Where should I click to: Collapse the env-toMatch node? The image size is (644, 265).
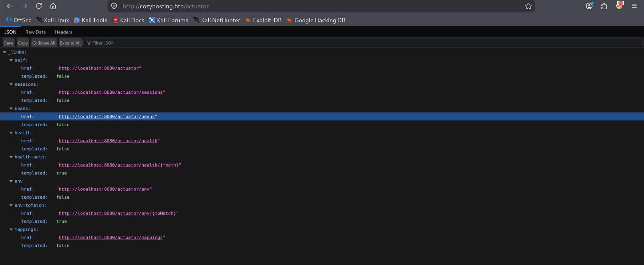tap(11, 205)
